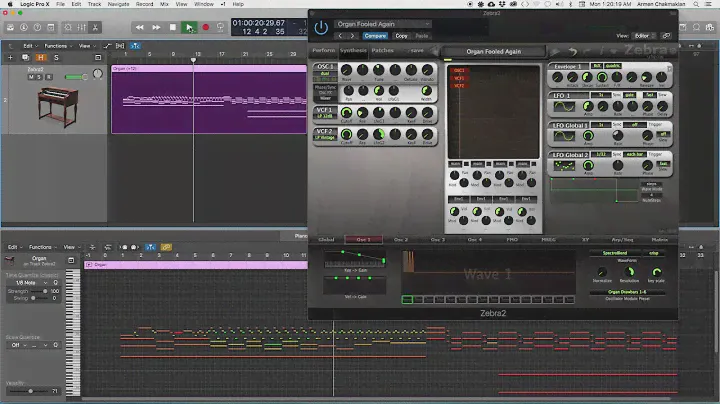Click the Compare button in plugin header
720x404 pixels.
point(375,35)
